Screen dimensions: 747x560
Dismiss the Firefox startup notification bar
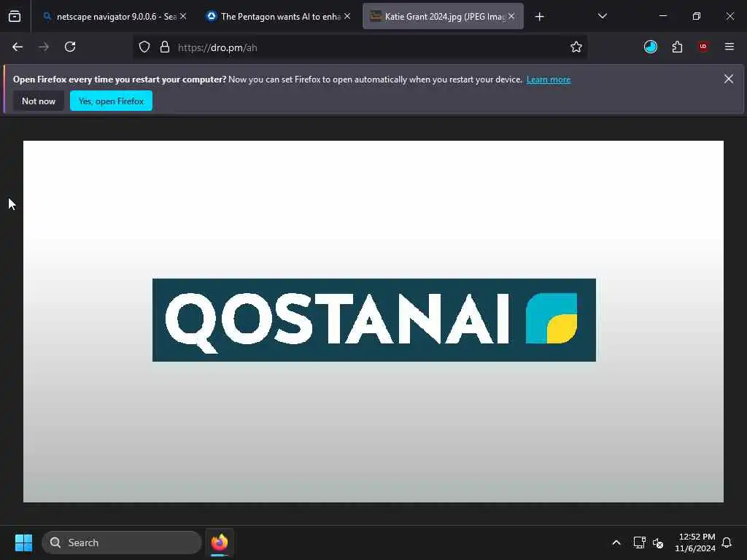[x=729, y=79]
